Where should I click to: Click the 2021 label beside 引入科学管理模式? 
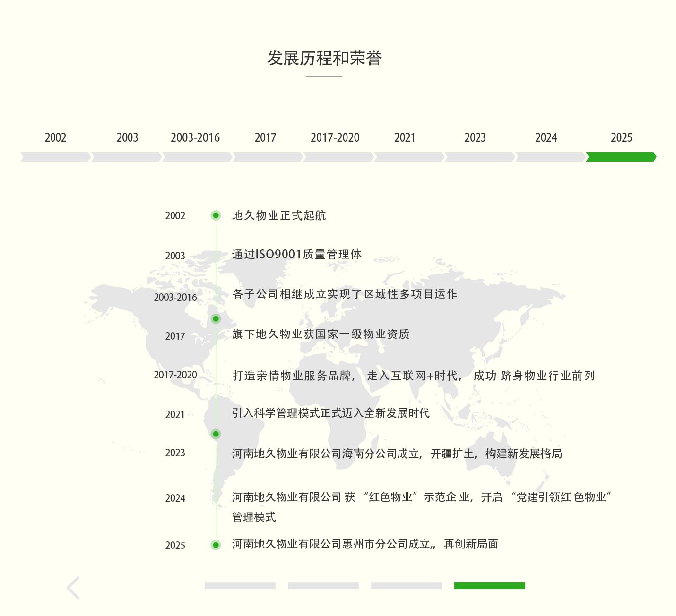[175, 415]
